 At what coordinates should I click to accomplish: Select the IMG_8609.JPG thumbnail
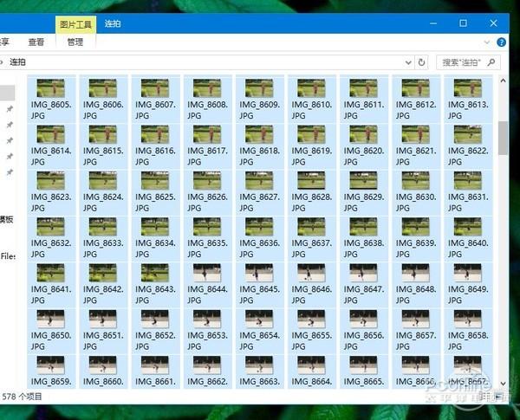coord(259,88)
